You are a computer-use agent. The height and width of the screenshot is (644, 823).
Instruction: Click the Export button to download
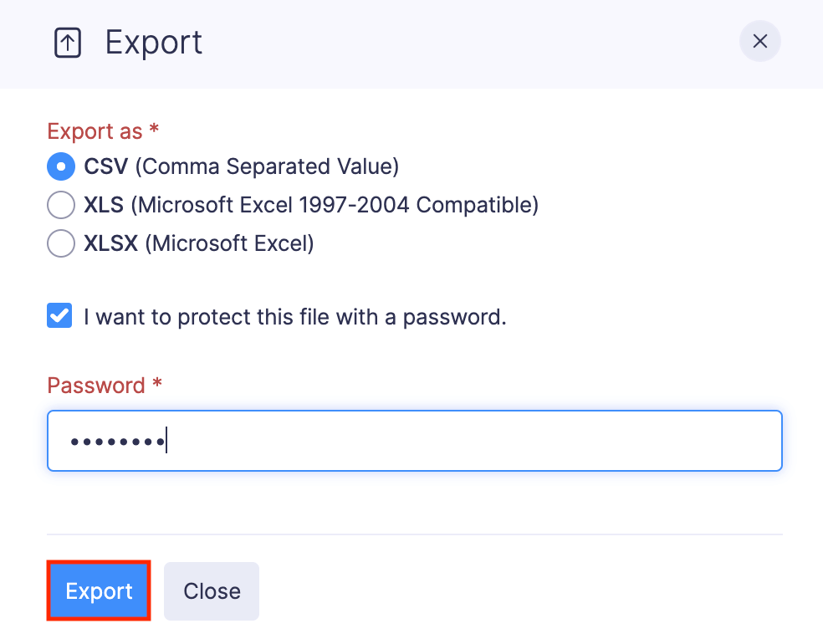point(98,590)
